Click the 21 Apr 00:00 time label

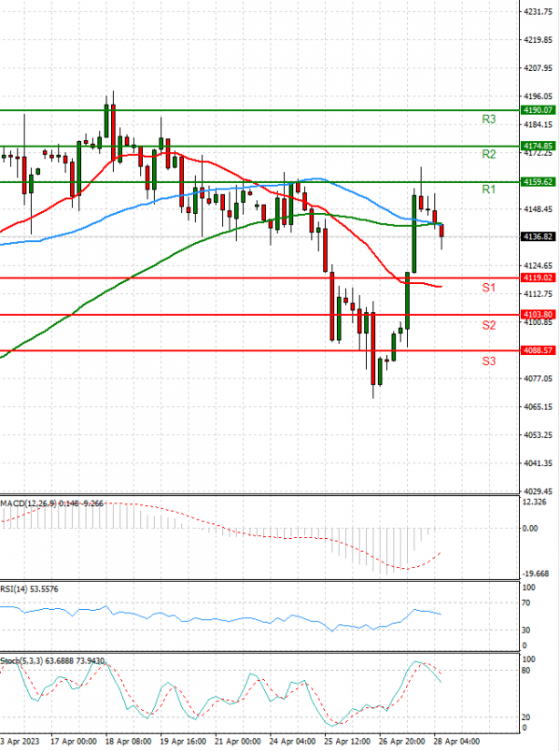(238, 742)
